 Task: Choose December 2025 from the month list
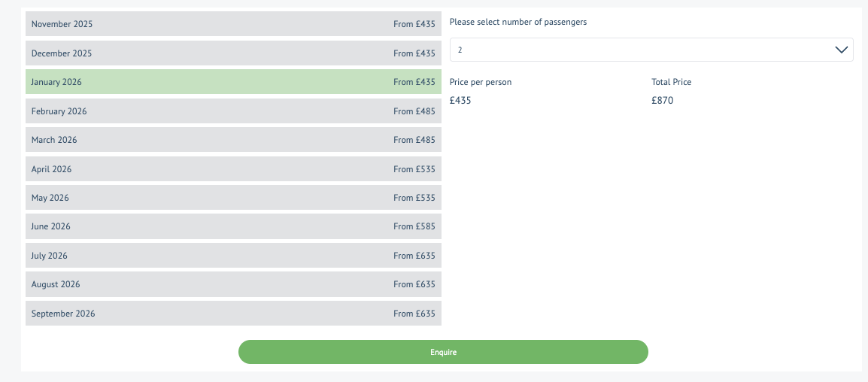click(x=233, y=53)
